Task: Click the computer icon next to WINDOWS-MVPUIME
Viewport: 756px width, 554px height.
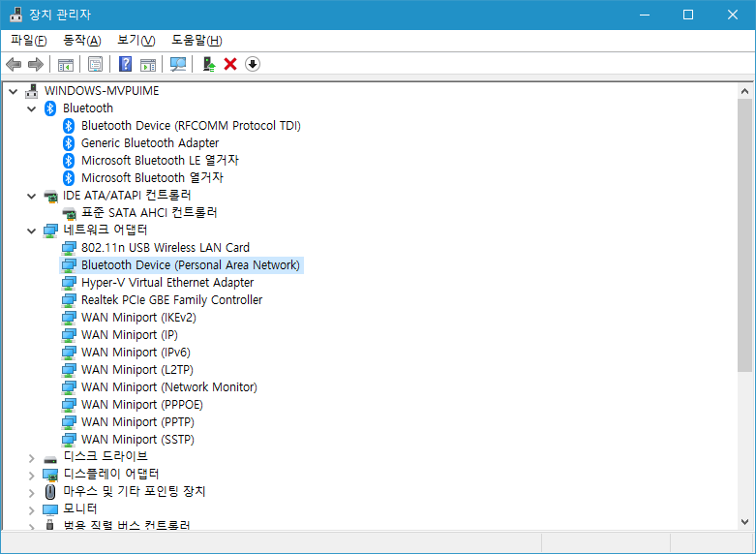Action: pos(31,91)
